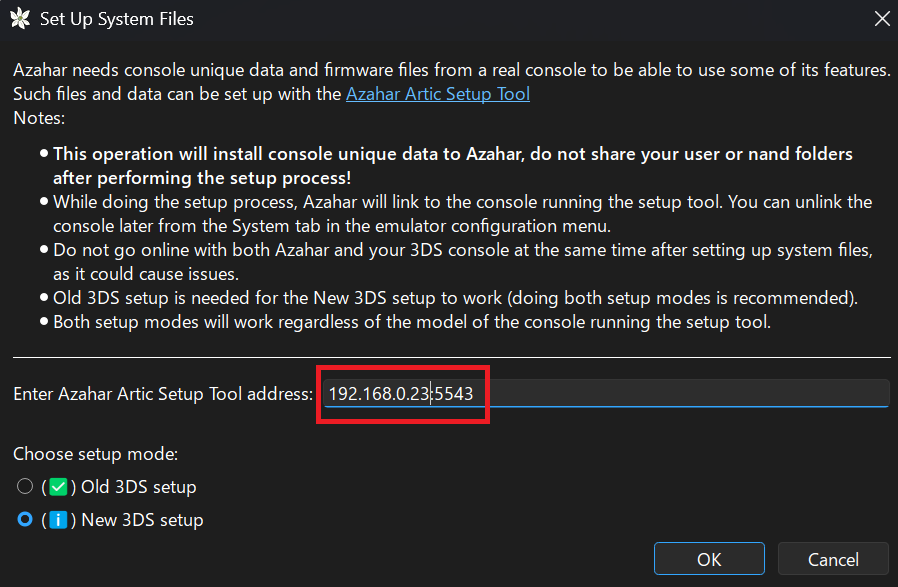This screenshot has height=587, width=898.
Task: Close the Set Up System Files dialog
Action: tap(881, 19)
